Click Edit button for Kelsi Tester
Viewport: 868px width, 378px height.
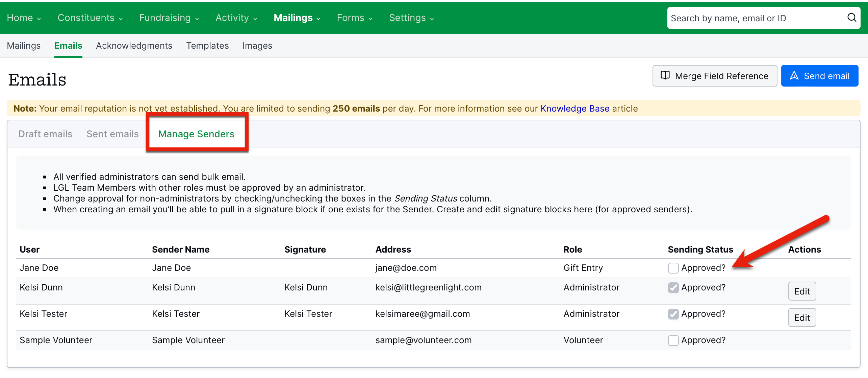pyautogui.click(x=802, y=317)
